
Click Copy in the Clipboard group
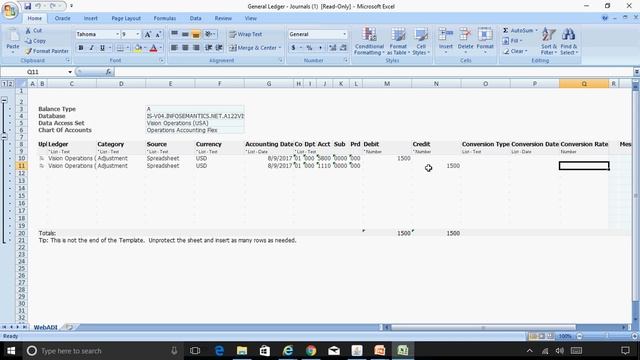coord(35,41)
